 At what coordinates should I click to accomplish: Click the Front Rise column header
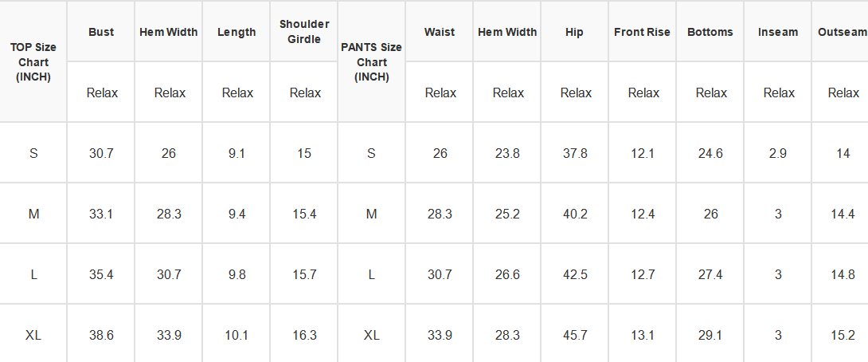click(x=642, y=32)
